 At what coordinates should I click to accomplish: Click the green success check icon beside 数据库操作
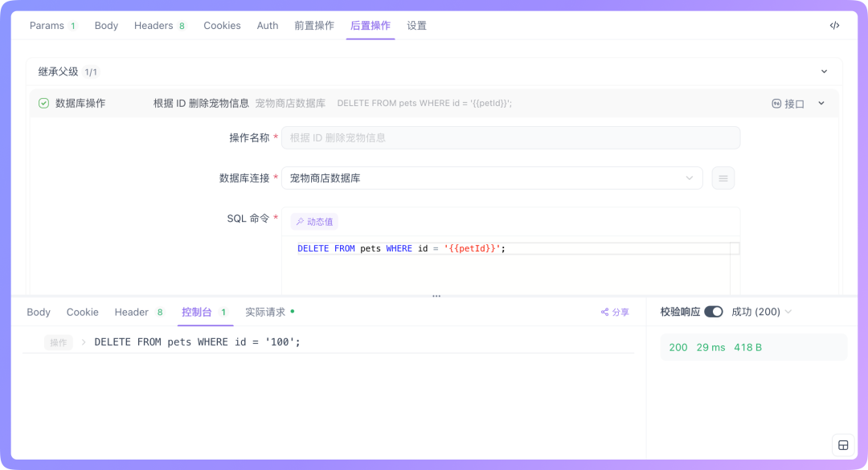pos(44,103)
